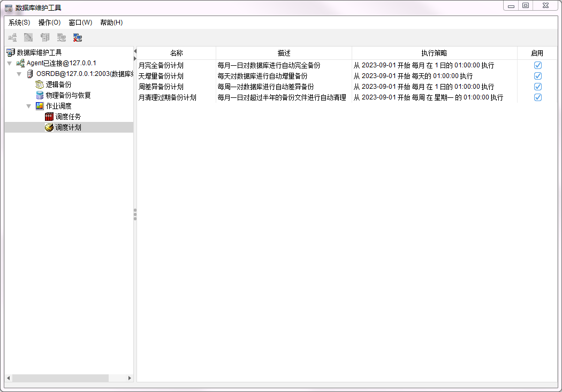Collapse the Agent已连接 tree node
562x392 pixels.
click(x=10, y=63)
